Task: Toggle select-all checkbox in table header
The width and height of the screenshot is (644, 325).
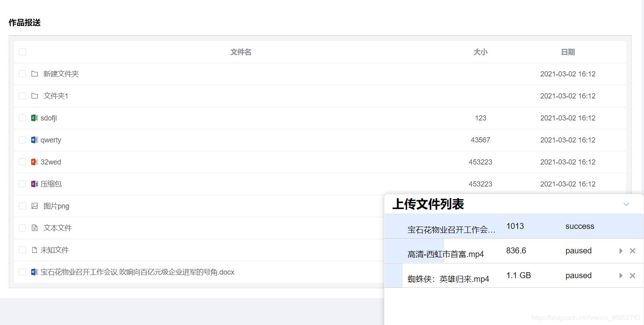Action: click(x=22, y=52)
